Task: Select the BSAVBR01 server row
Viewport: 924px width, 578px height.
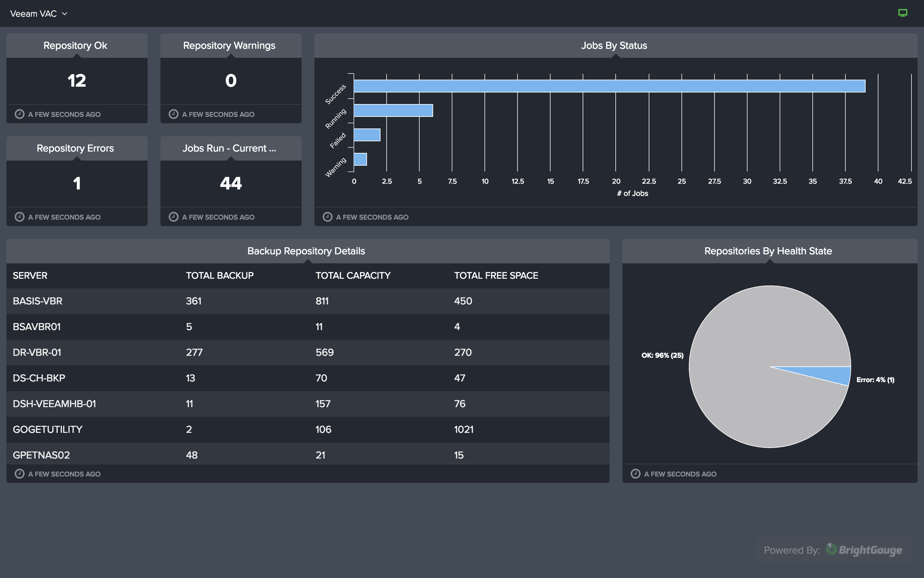Action: [x=308, y=327]
